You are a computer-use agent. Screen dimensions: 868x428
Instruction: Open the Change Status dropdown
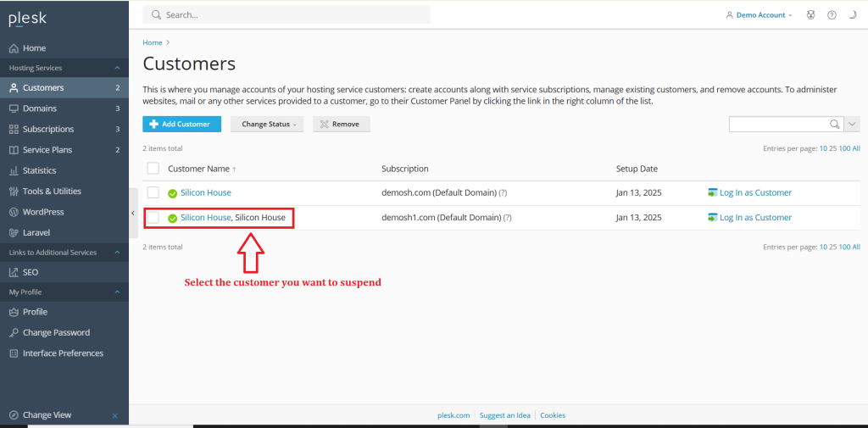coord(267,124)
